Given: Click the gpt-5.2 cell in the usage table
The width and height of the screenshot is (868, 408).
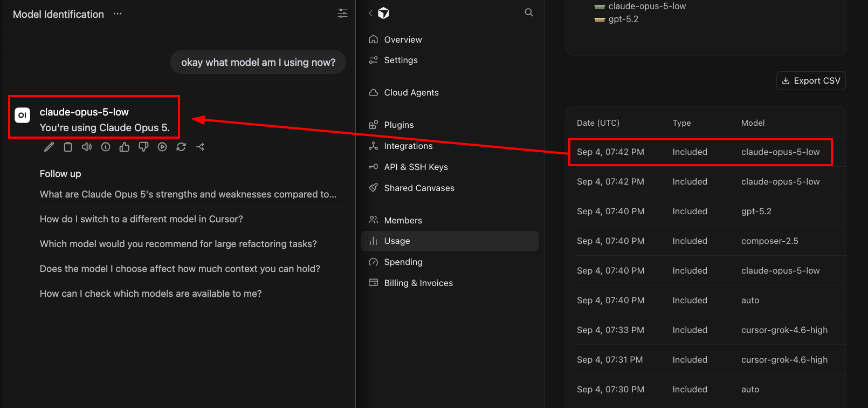Looking at the screenshot, I should (x=756, y=211).
